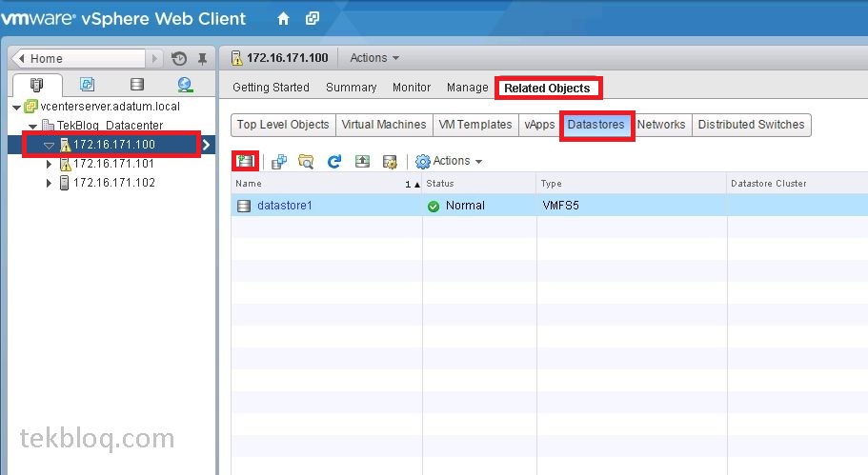Sort by the Status column header
868x475 pixels.
tap(479, 184)
